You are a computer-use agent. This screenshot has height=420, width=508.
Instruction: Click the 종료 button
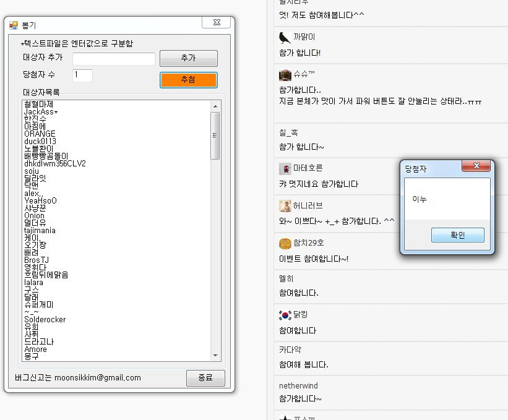pyautogui.click(x=205, y=378)
